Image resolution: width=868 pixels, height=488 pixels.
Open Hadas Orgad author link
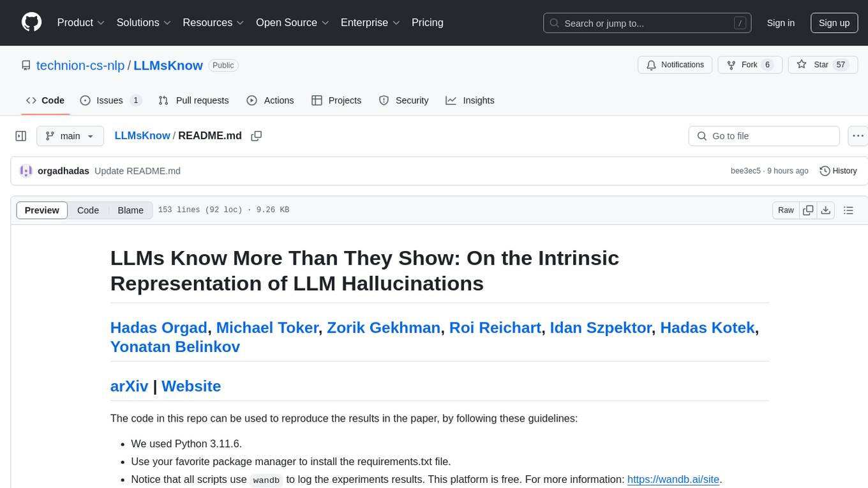pyautogui.click(x=159, y=328)
